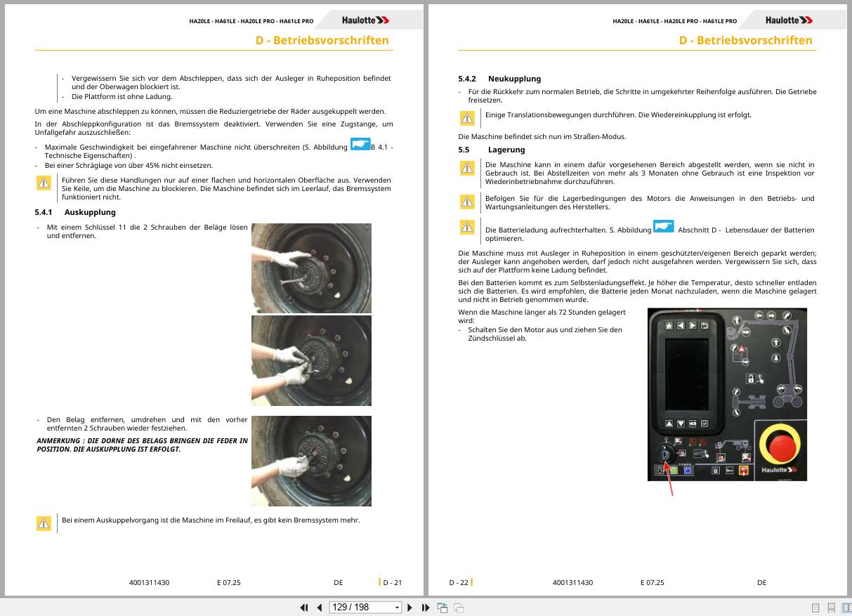Click left page title 'D - Betriebsvorschriften'

pos(322,40)
